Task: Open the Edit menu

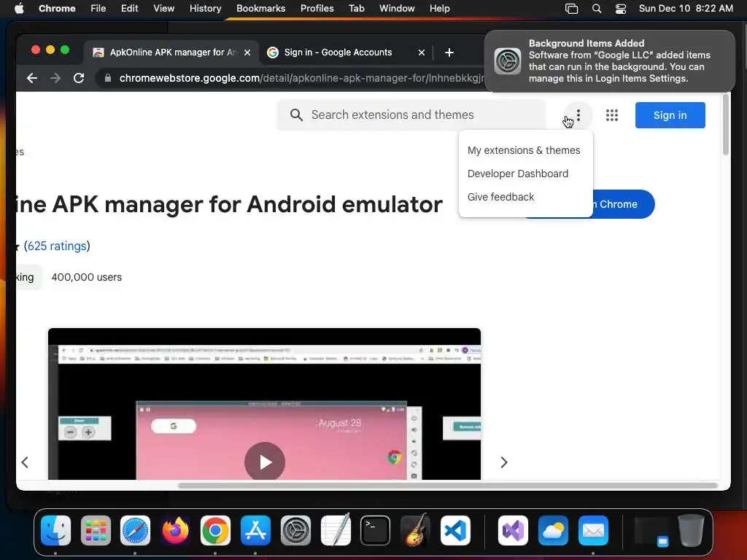Action: coord(129,9)
